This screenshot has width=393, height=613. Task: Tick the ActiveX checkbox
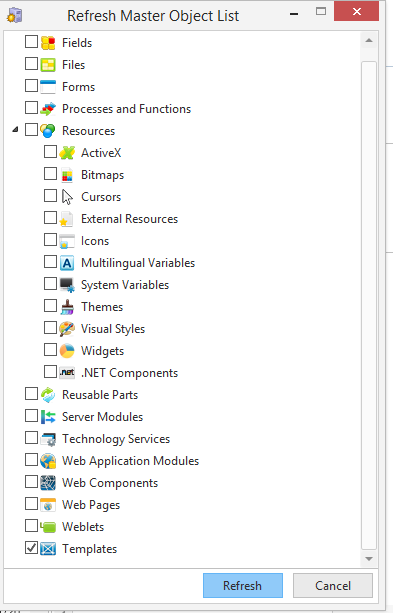click(x=50, y=151)
